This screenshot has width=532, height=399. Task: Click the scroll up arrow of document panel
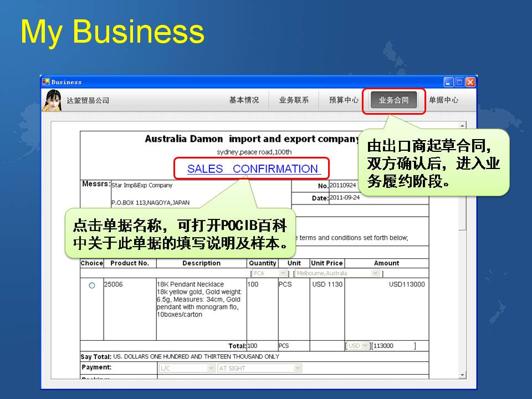coord(462,126)
